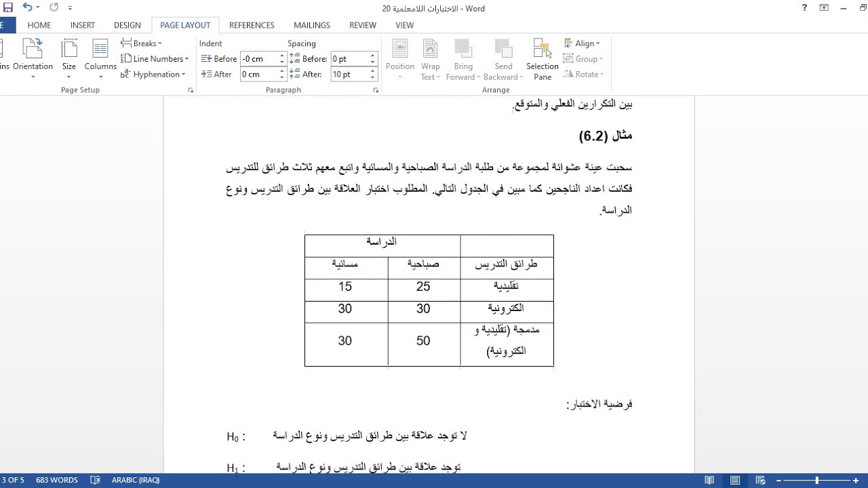Open the page Size menu
Image resolution: width=868 pixels, height=488 pixels.
(69, 58)
